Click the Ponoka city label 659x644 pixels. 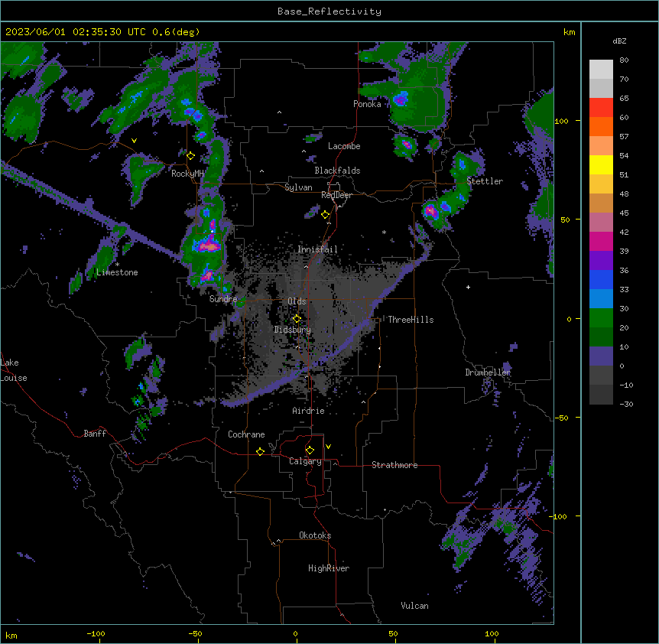click(x=367, y=104)
